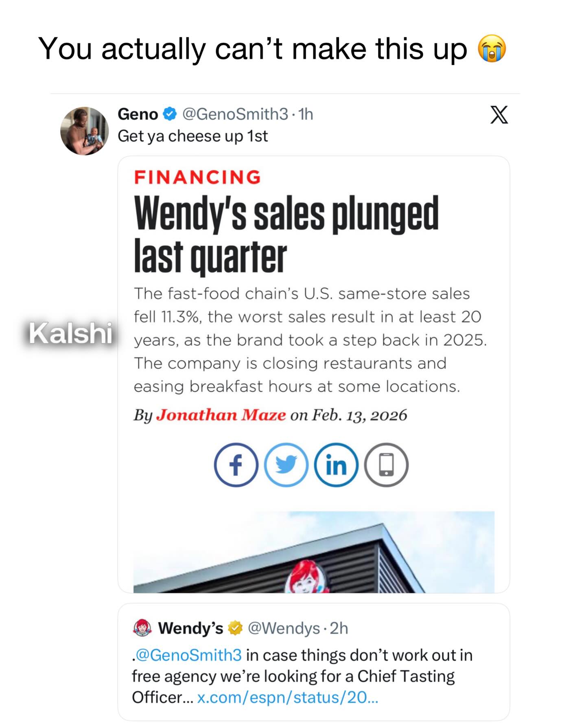Click the Geno display name

click(138, 114)
